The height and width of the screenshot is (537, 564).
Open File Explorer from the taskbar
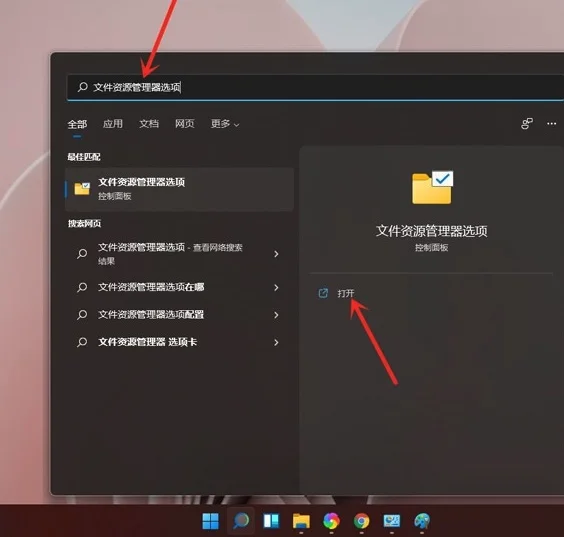click(301, 521)
